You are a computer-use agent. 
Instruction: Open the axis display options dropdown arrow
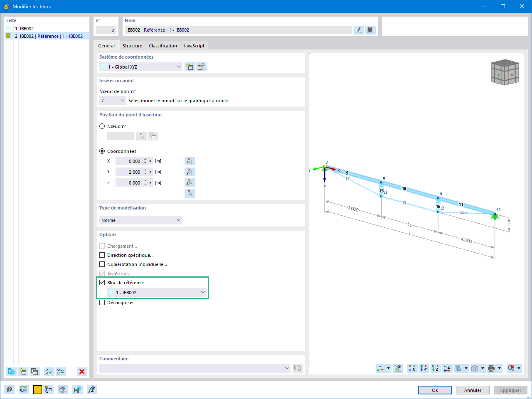pos(389,368)
